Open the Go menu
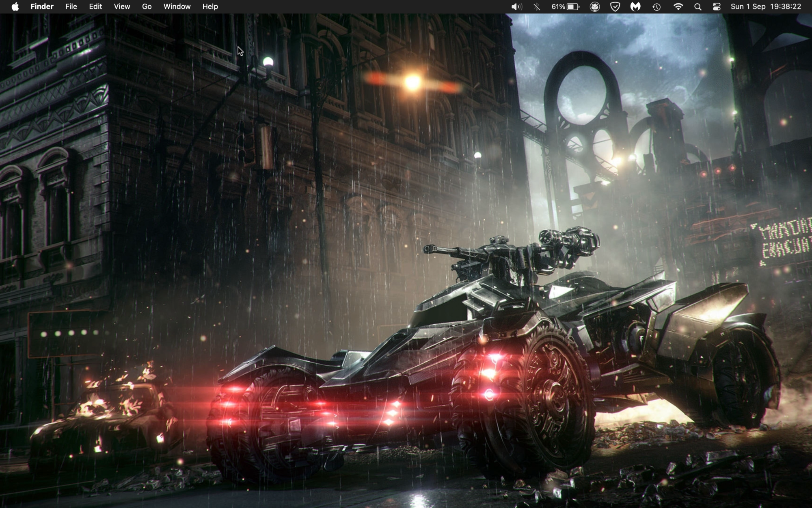This screenshot has height=508, width=812. click(x=147, y=7)
